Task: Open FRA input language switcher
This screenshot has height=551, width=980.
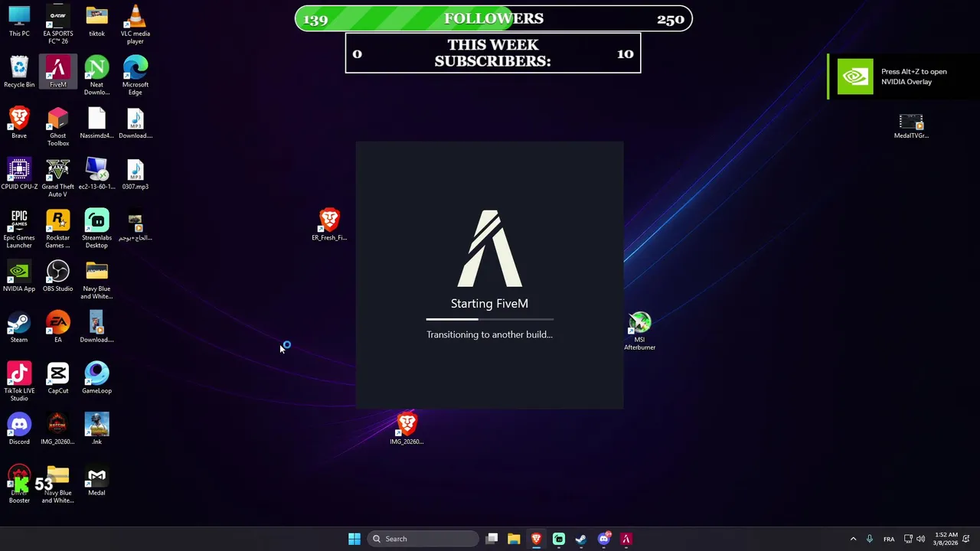Action: 889,539
